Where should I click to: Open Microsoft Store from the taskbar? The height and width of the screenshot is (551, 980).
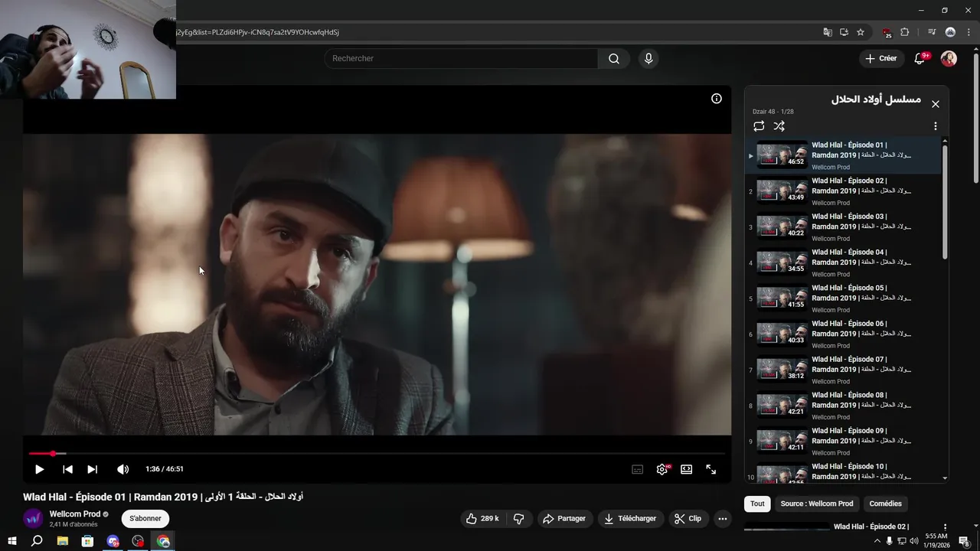[88, 541]
